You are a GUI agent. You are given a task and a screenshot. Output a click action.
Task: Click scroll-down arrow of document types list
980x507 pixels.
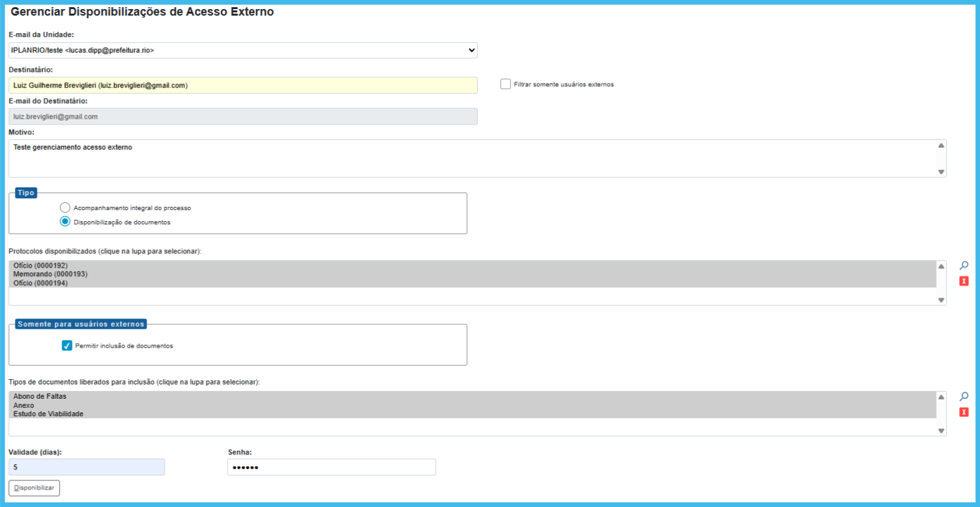click(941, 430)
